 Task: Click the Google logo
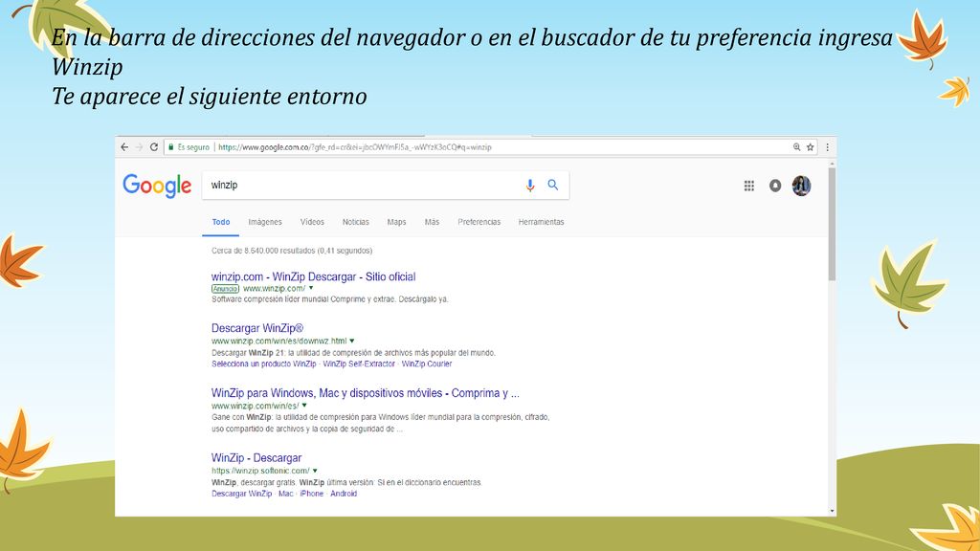tap(157, 186)
